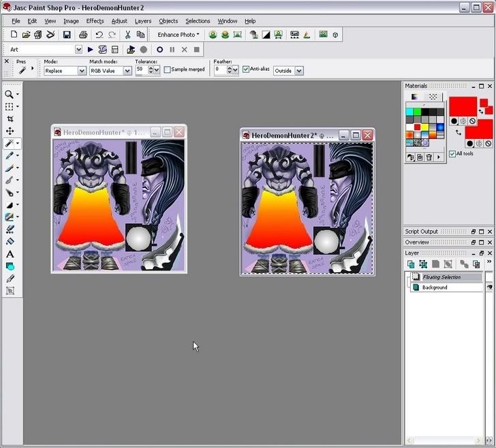Open the Effects menu

[x=95, y=21]
